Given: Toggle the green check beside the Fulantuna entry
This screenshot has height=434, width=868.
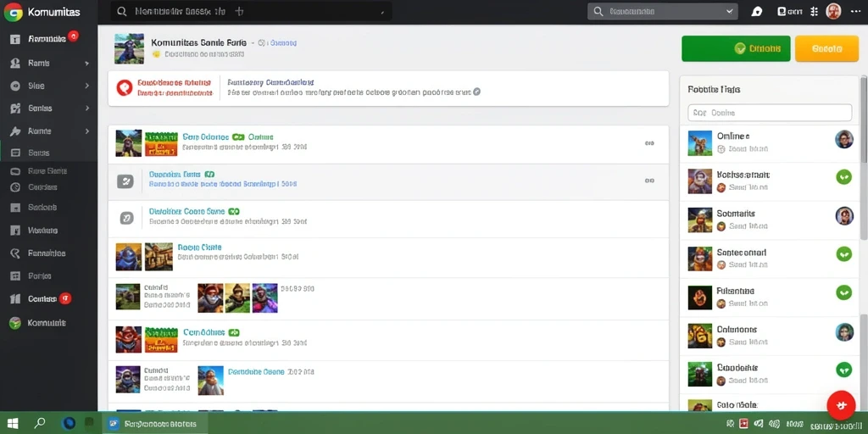Looking at the screenshot, I should [843, 292].
